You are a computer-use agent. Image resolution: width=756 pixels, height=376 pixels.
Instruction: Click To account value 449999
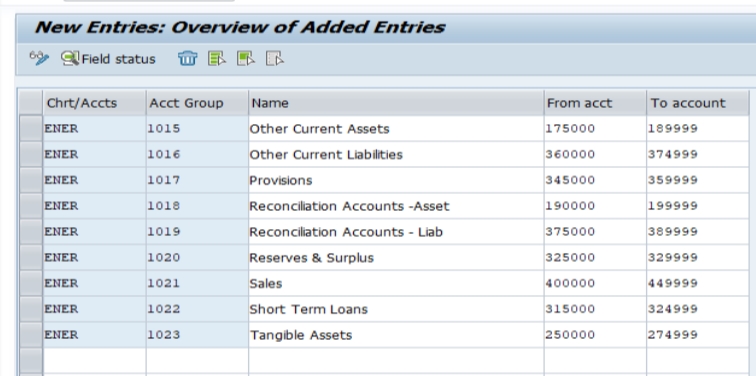698,283
